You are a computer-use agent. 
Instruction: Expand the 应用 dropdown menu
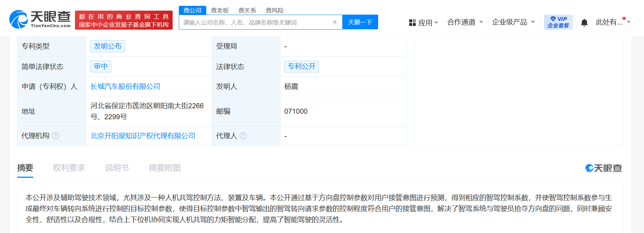tap(436, 23)
